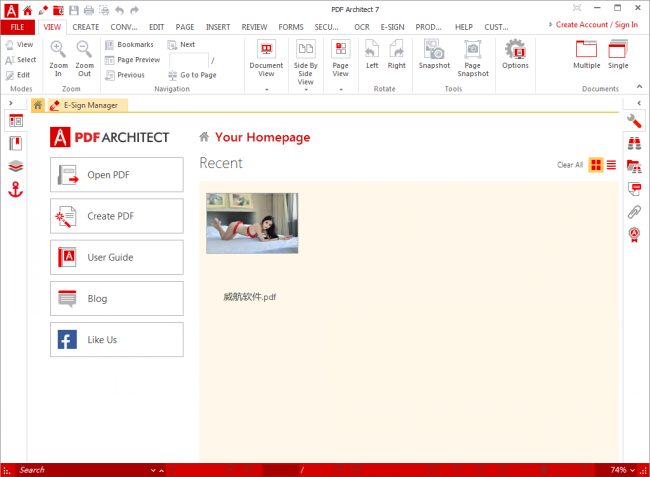The height and width of the screenshot is (477, 650).
Task: Rotate page Right
Action: tap(396, 54)
